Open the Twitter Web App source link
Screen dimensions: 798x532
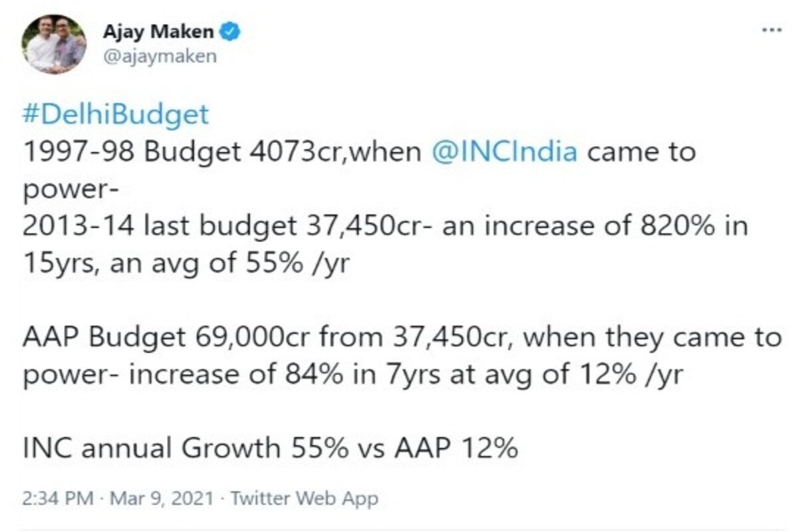[x=304, y=499]
